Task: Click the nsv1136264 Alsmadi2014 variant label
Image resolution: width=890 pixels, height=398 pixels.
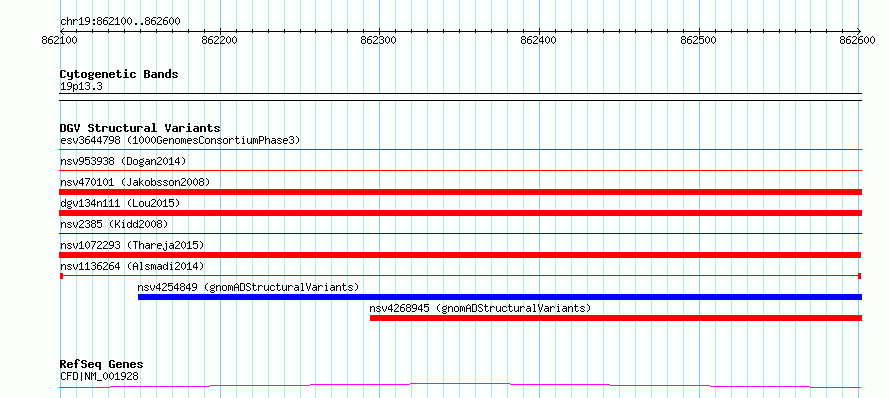Action: pyautogui.click(x=132, y=266)
